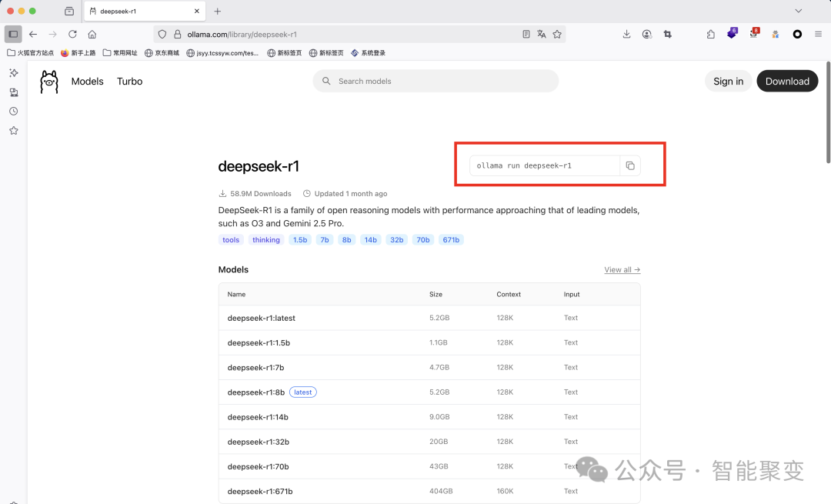Click the black circle extension icon

[797, 34]
